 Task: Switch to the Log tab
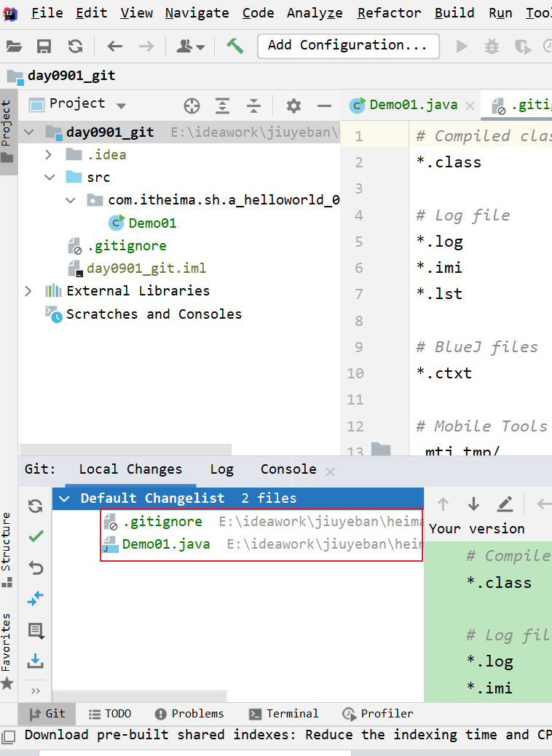point(221,469)
